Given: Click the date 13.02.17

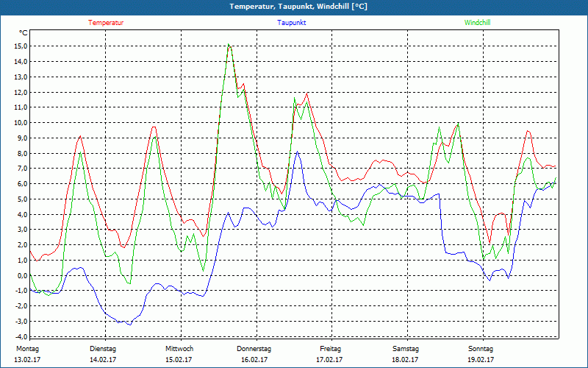Looking at the screenshot, I should click(x=27, y=360).
